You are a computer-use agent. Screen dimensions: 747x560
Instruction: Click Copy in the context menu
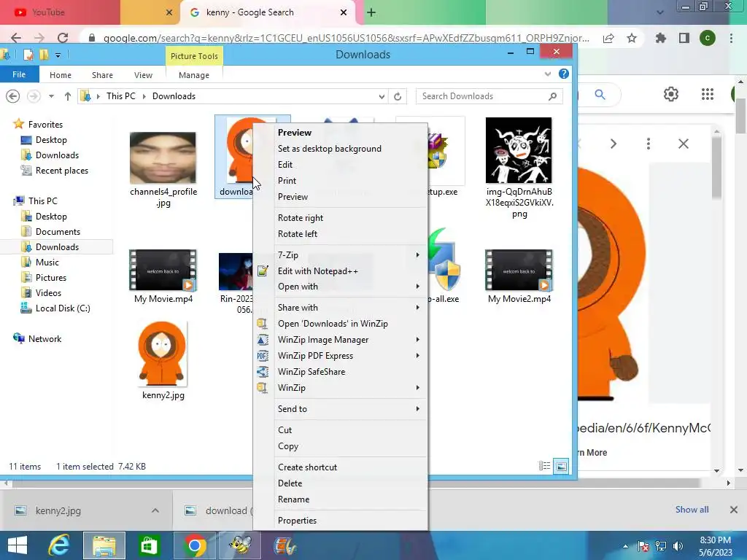pos(287,446)
